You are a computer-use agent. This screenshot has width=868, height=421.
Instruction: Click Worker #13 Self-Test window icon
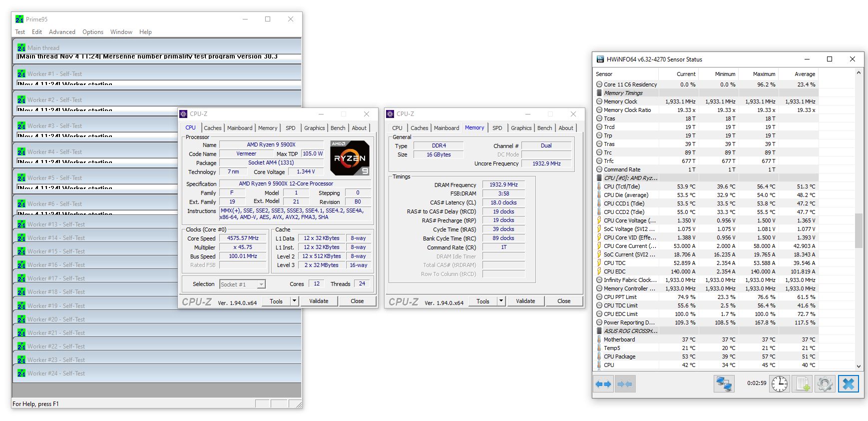click(x=21, y=224)
